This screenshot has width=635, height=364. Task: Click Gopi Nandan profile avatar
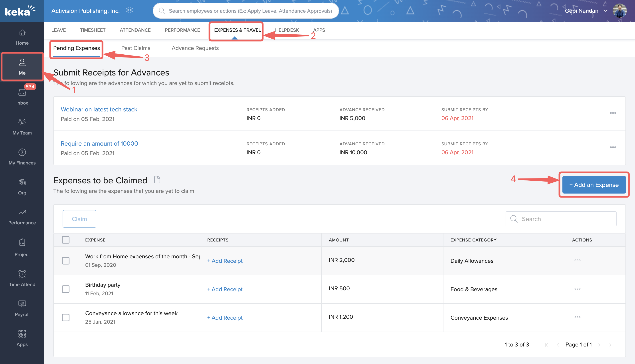pyautogui.click(x=619, y=11)
